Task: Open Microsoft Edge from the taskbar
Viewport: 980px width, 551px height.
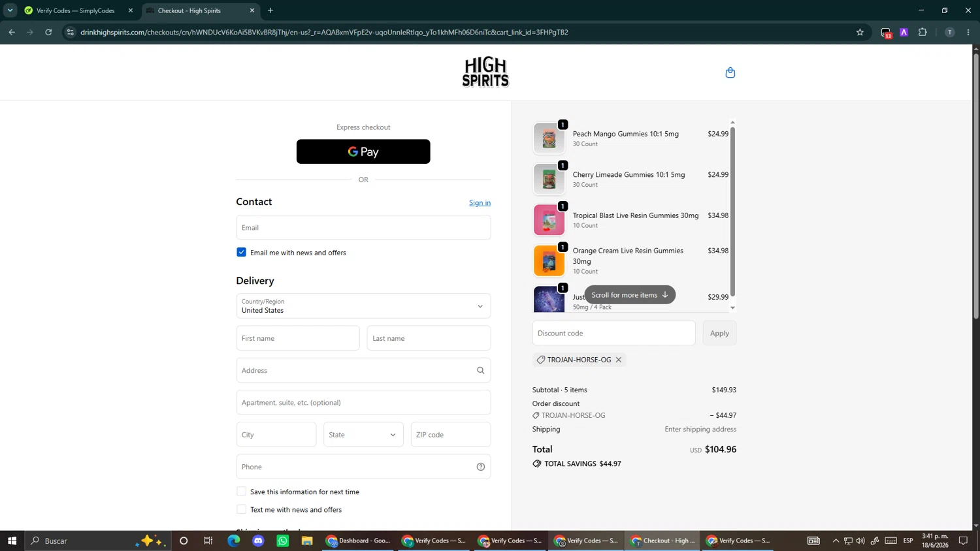Action: click(233, 541)
